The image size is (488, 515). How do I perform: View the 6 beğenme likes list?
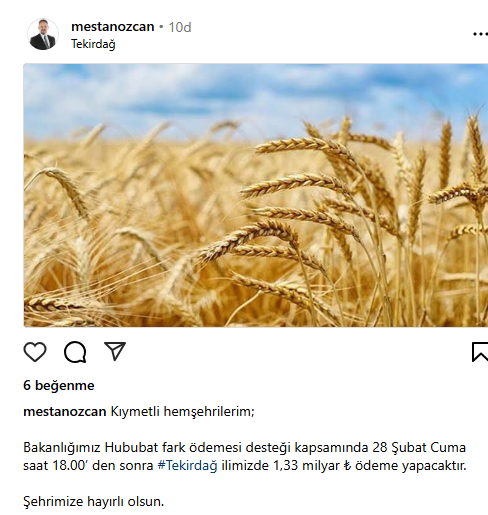[x=59, y=386]
